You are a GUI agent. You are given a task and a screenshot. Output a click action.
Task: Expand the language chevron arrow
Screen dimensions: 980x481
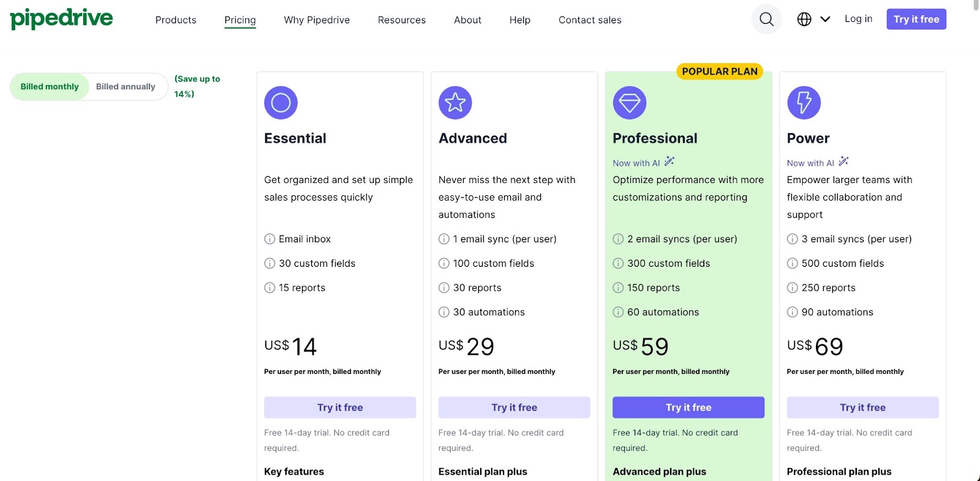pos(825,20)
